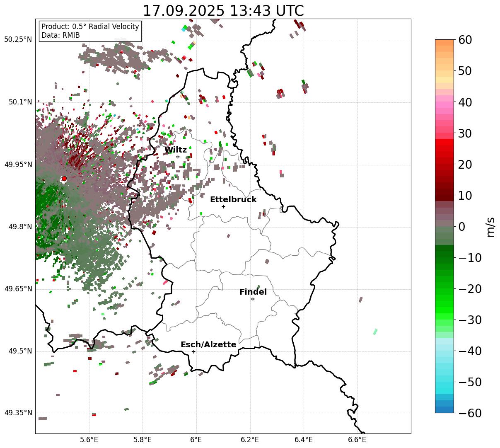
Task: Click the −10 tick on the colorbar
Action: [470, 257]
